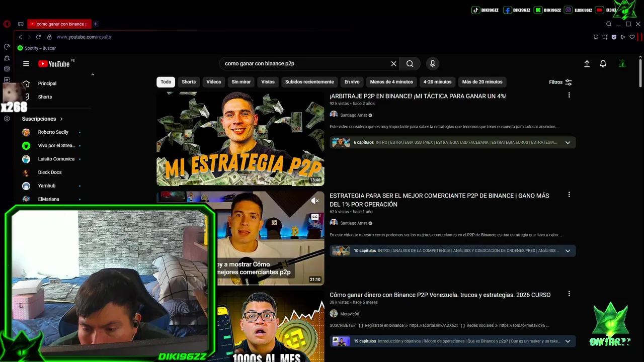Screen dimensions: 644x362
Task: Open GX Control speedometer in sidebar
Action: pyautogui.click(x=7, y=47)
